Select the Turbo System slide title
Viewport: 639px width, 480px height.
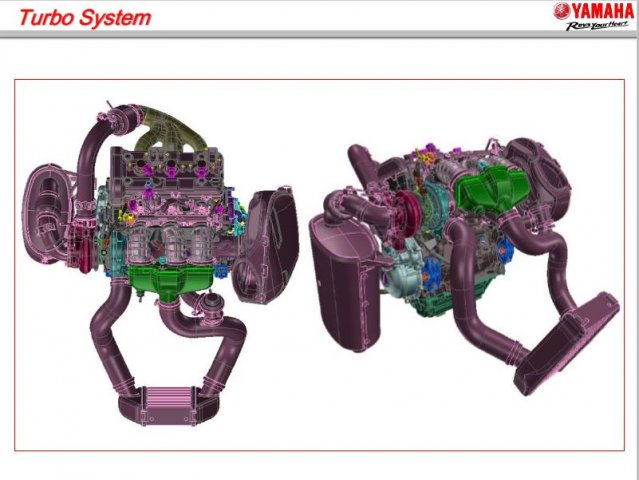pyautogui.click(x=87, y=17)
